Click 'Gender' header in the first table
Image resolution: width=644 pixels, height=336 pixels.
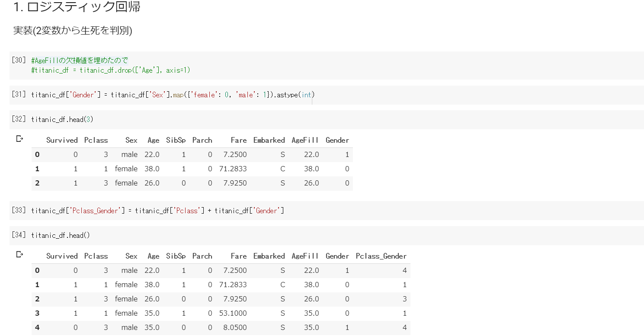[337, 140]
